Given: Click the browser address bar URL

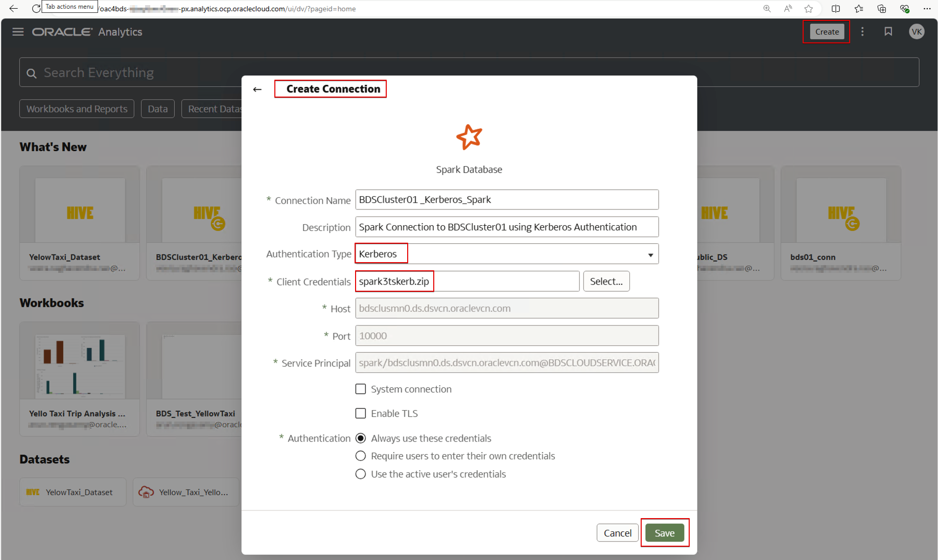Looking at the screenshot, I should click(228, 9).
